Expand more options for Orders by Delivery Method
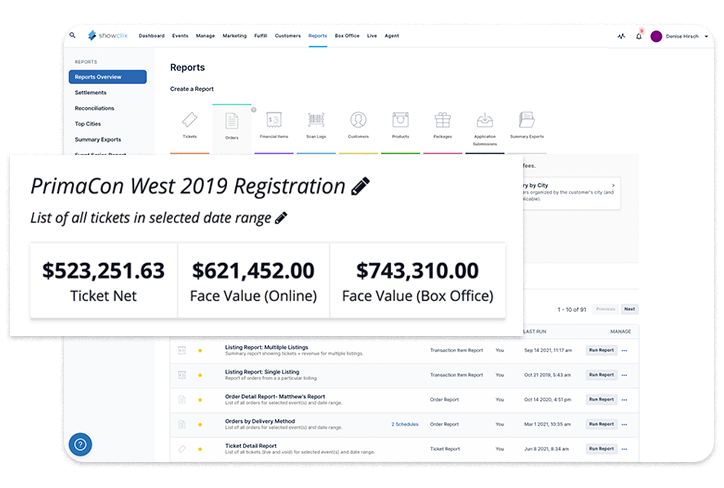The width and height of the screenshot is (724, 488). click(625, 424)
